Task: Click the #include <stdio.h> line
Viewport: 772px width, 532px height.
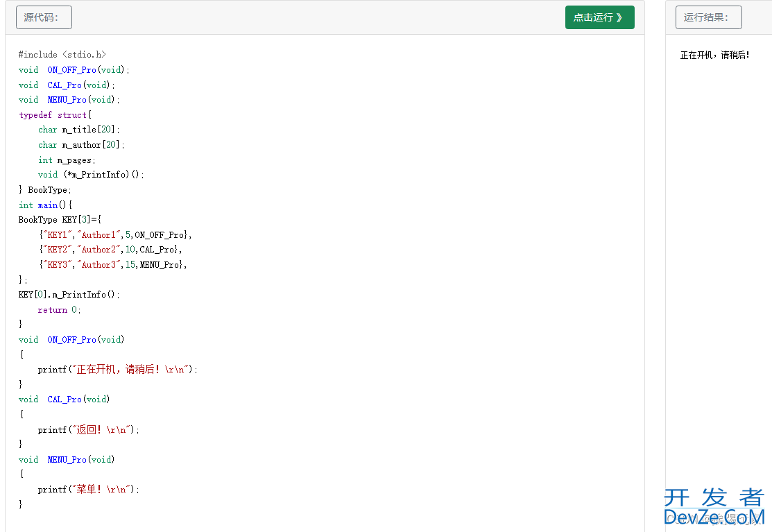Action: click(62, 55)
